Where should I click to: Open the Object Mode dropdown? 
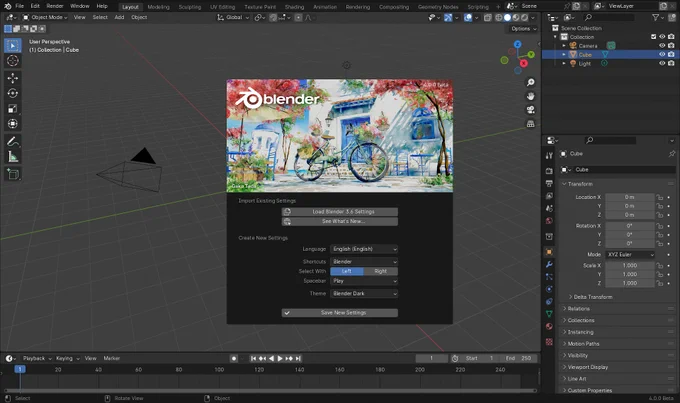coord(45,17)
